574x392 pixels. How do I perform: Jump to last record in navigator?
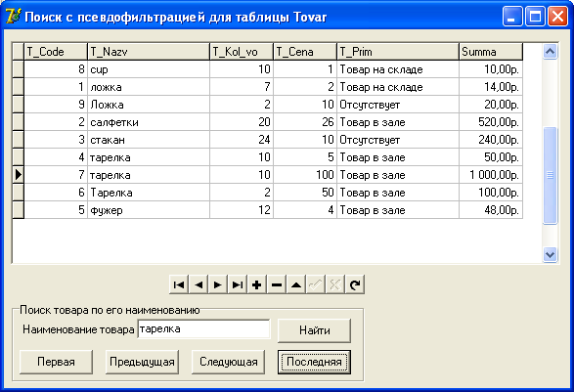(x=238, y=284)
